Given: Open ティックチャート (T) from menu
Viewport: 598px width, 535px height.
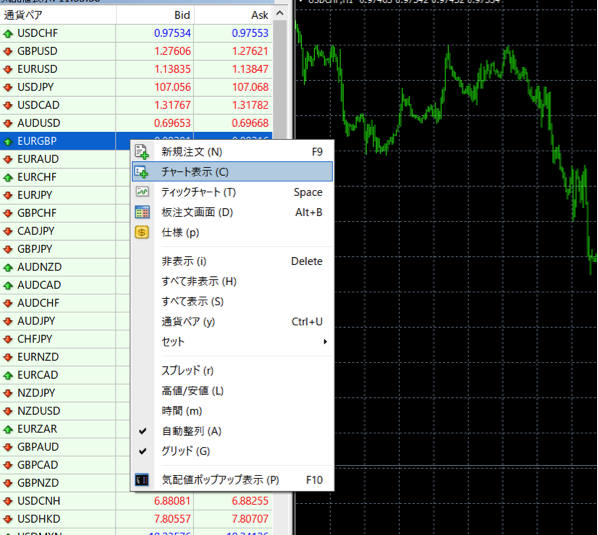Looking at the screenshot, I should coord(232,192).
